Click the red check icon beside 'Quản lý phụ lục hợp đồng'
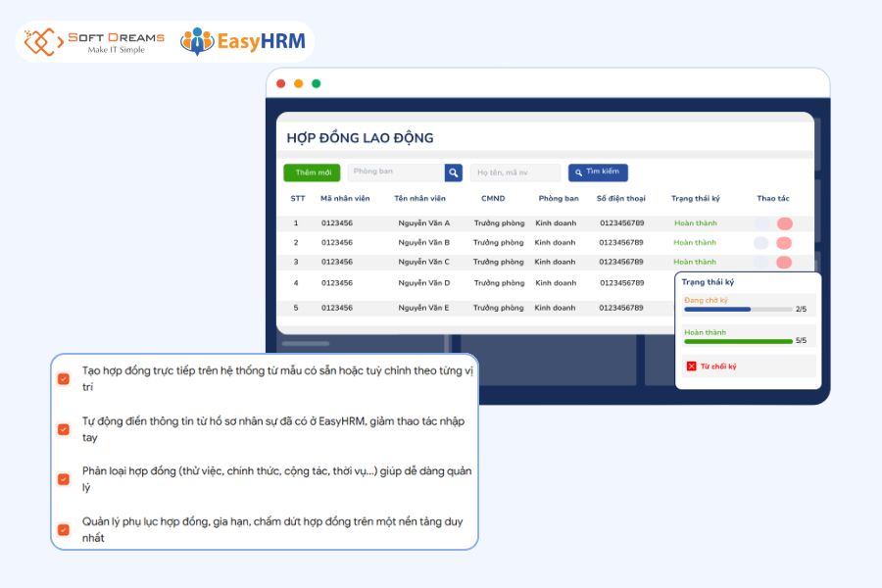This screenshot has height=588, width=882. tap(63, 529)
